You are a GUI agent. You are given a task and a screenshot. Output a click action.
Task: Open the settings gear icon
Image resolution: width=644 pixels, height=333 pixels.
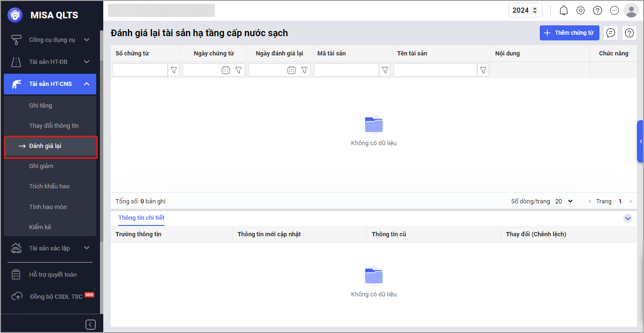point(581,10)
